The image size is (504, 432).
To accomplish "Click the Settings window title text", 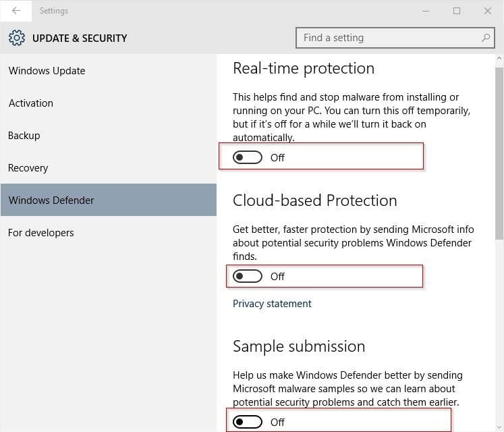I will pyautogui.click(x=54, y=11).
